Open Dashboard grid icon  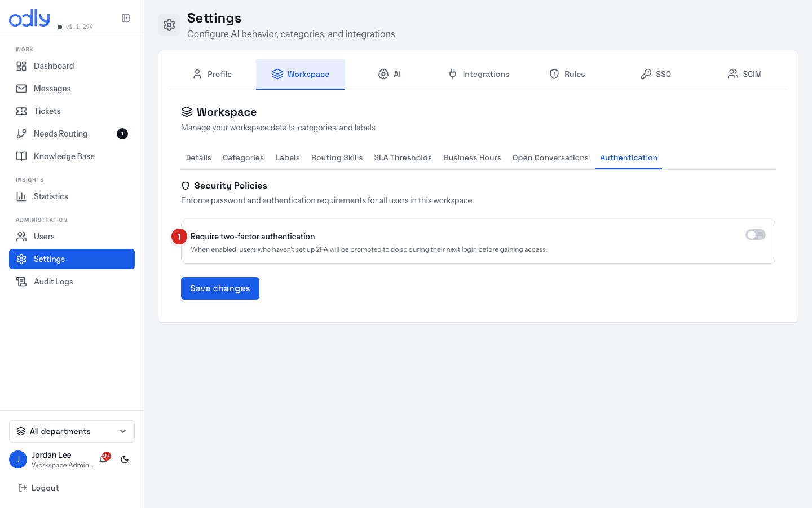21,66
